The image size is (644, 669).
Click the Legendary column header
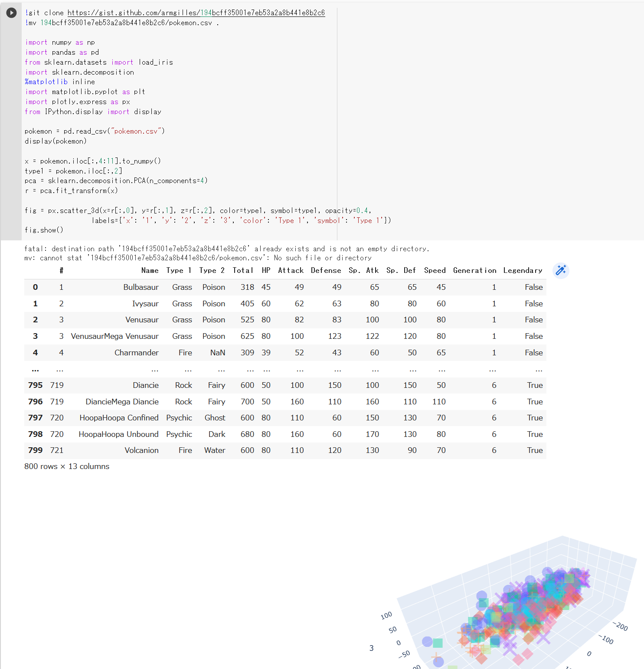click(x=523, y=270)
